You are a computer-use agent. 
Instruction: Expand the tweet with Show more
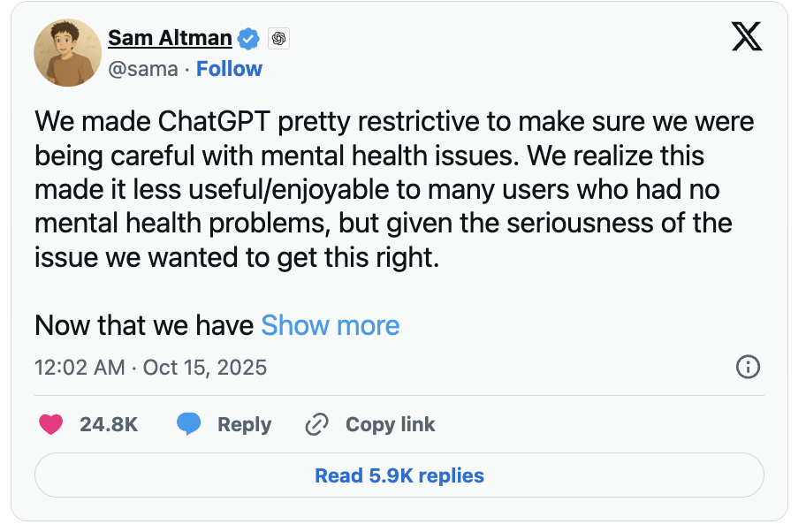click(x=330, y=325)
